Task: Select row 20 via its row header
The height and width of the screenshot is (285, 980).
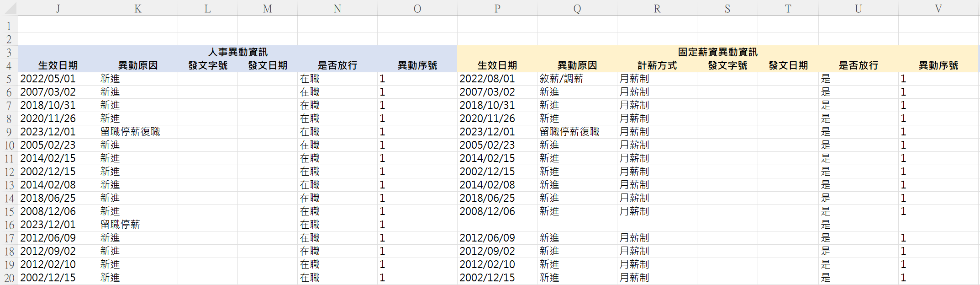Action: (9, 278)
